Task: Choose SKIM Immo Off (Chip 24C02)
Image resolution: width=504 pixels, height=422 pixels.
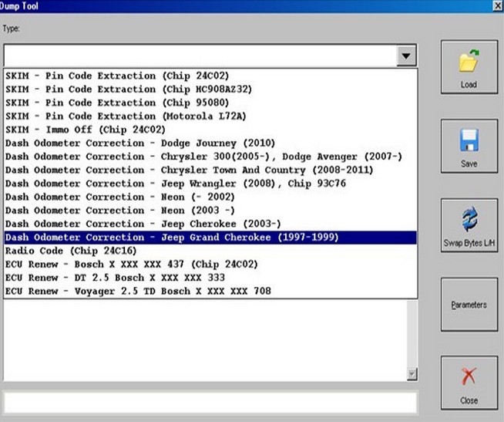Action: click(210, 130)
